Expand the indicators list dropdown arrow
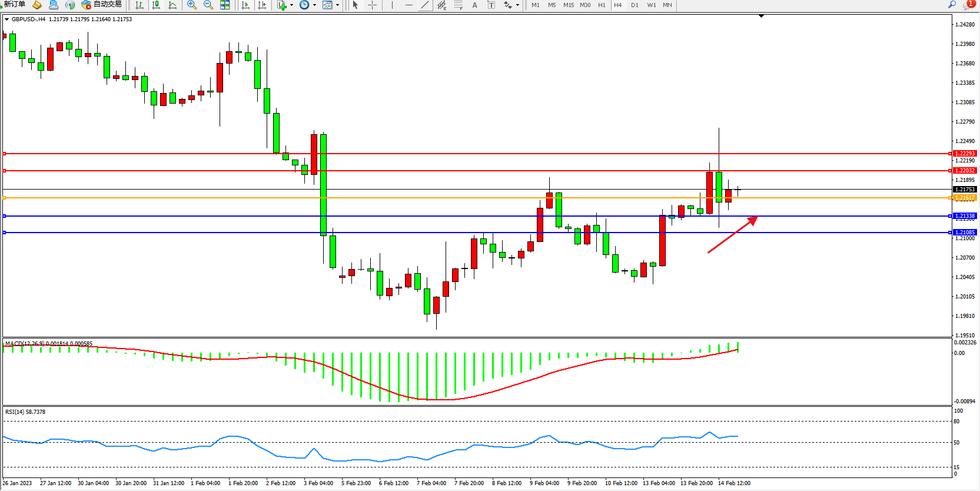980x491 pixels. (x=291, y=5)
